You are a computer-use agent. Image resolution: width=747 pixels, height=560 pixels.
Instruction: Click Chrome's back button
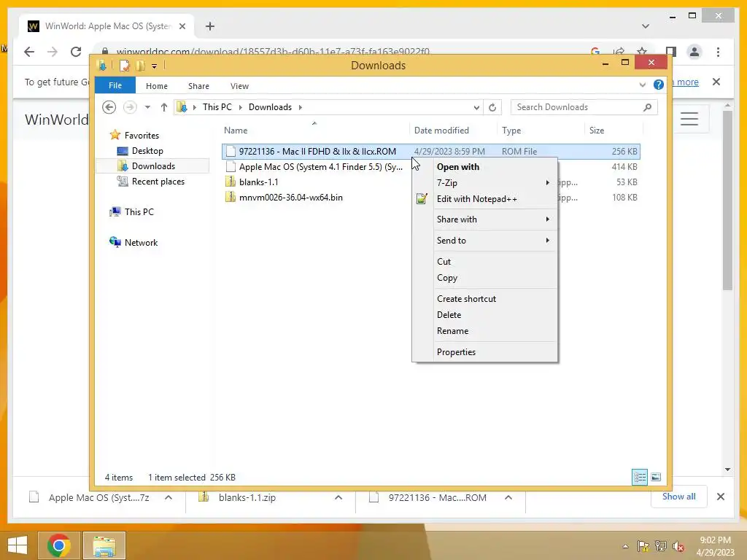29,52
